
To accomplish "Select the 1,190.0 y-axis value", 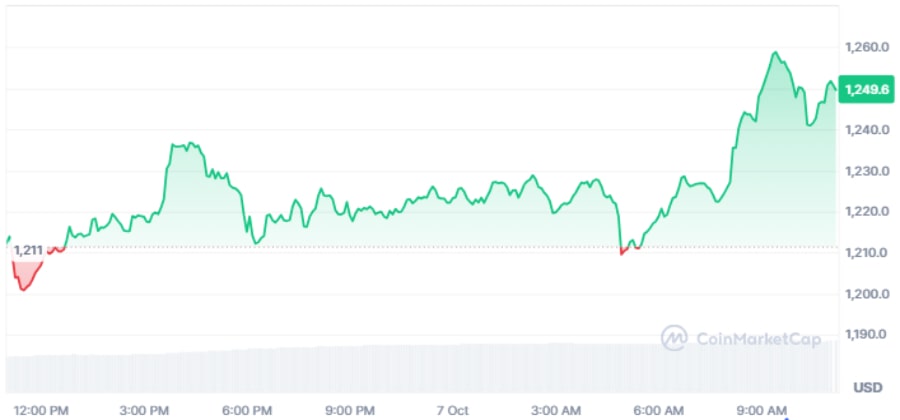I will (867, 335).
